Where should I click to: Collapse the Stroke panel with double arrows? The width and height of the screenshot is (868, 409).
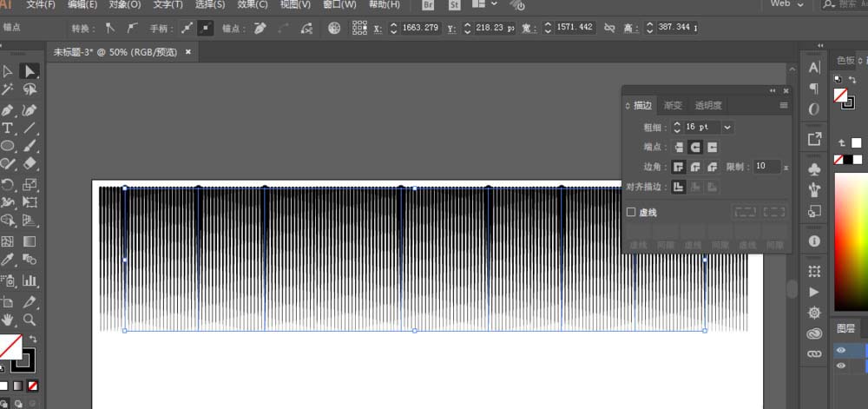(x=773, y=90)
